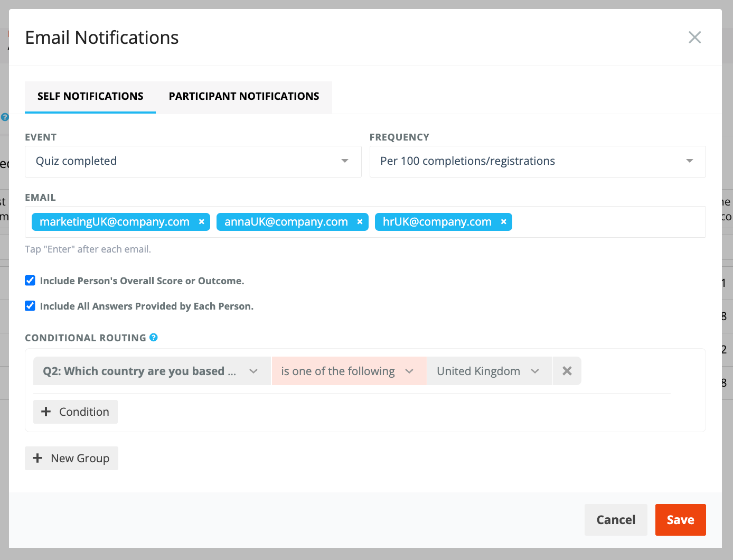Open the Event dropdown showing Quiz completed
This screenshot has width=733, height=560.
tap(193, 162)
